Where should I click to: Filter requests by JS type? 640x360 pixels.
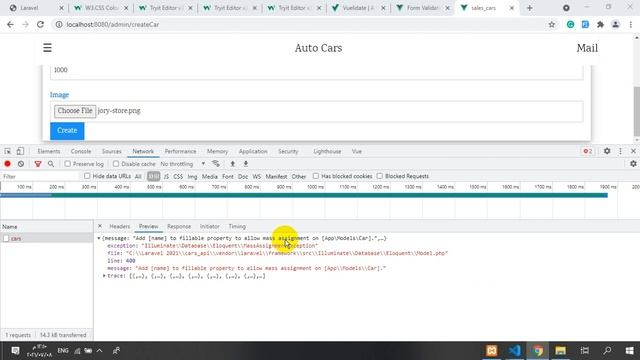166,176
